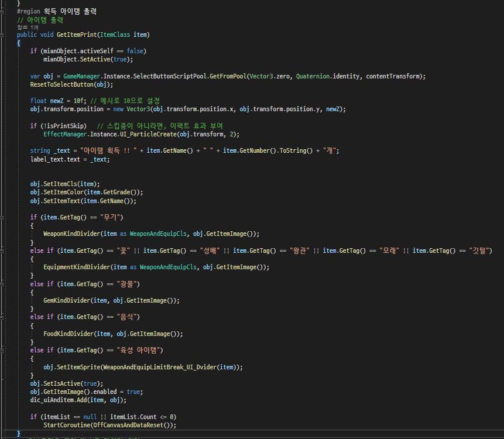
Task: Click the comment // 아이템 출력
Action: click(x=40, y=20)
